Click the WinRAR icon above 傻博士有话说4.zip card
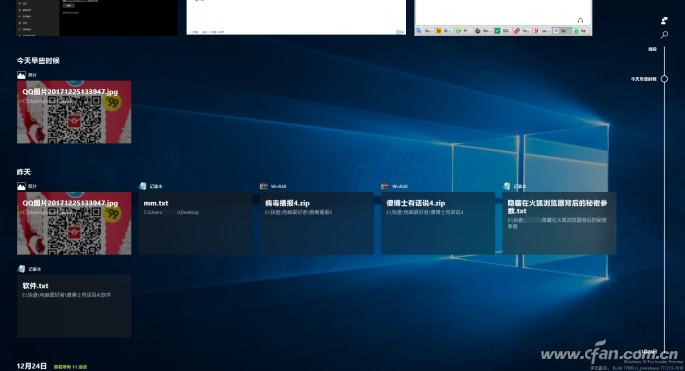685x371 pixels. [385, 186]
